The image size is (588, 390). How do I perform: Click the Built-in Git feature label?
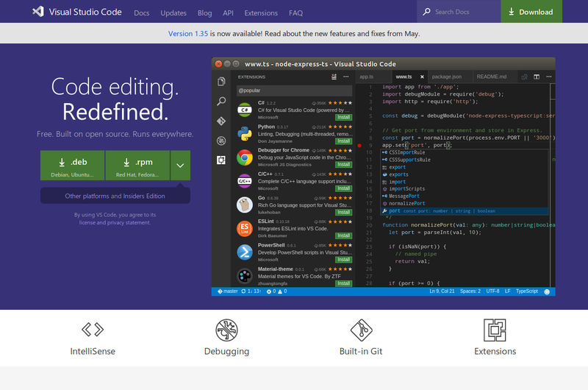(x=361, y=351)
